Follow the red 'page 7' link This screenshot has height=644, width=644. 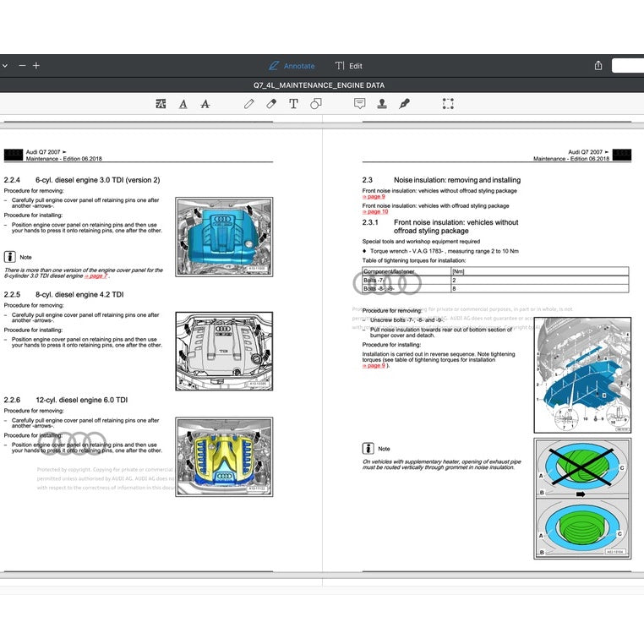(x=97, y=276)
